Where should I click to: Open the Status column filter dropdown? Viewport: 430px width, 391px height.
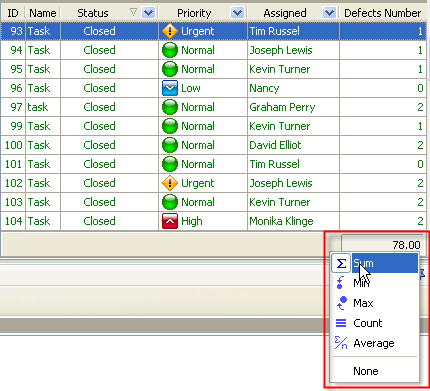[148, 13]
